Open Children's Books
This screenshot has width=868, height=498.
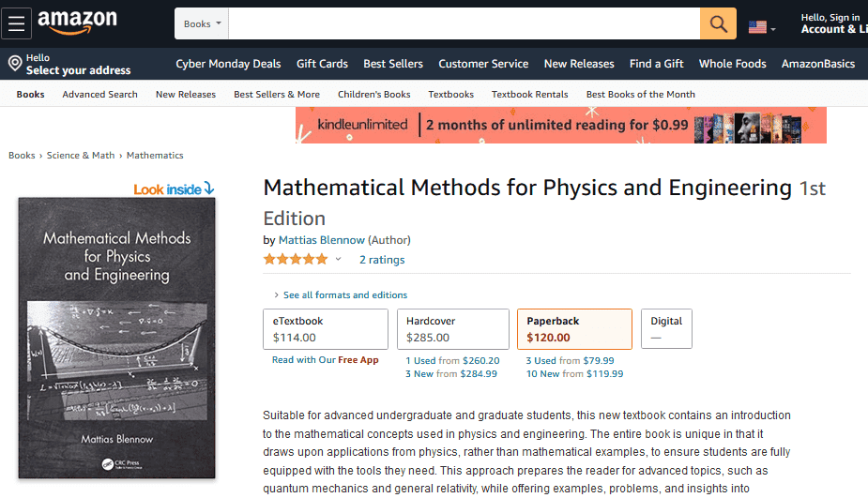point(374,94)
